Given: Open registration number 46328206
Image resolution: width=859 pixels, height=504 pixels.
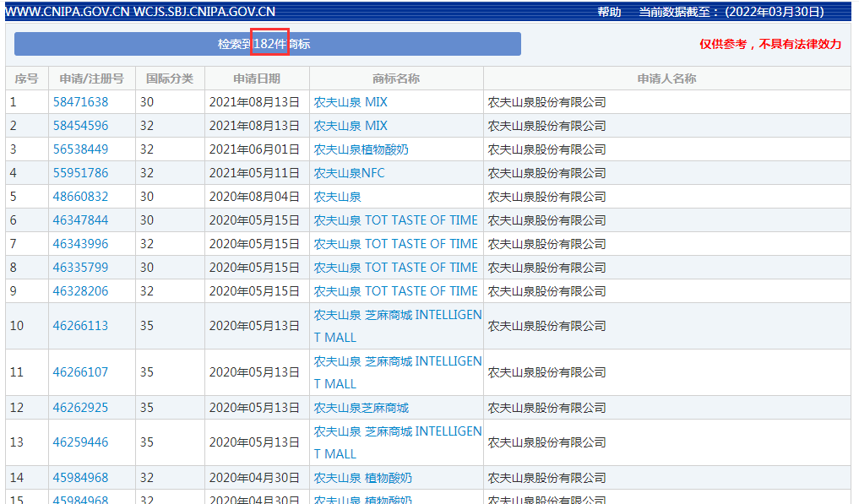Looking at the screenshot, I should click(80, 290).
